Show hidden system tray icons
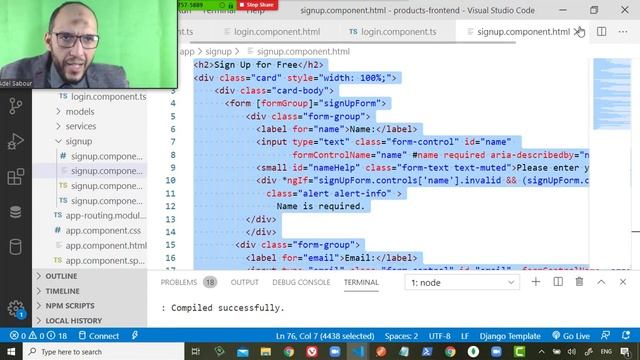This screenshot has height=360, width=640. click(541, 351)
